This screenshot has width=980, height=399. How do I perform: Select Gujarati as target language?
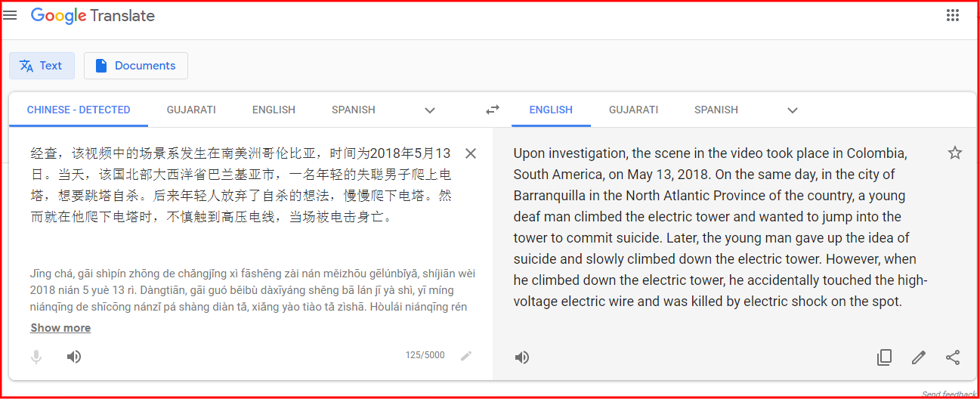pos(633,110)
